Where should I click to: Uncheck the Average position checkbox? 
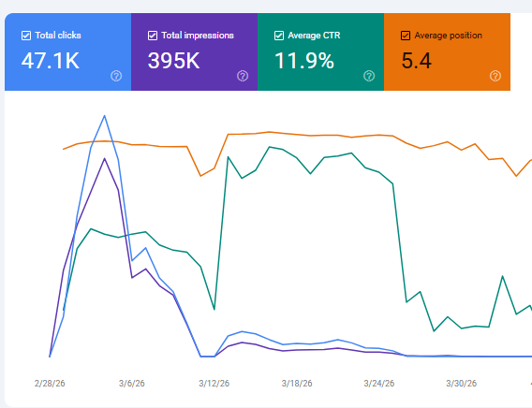tap(406, 36)
